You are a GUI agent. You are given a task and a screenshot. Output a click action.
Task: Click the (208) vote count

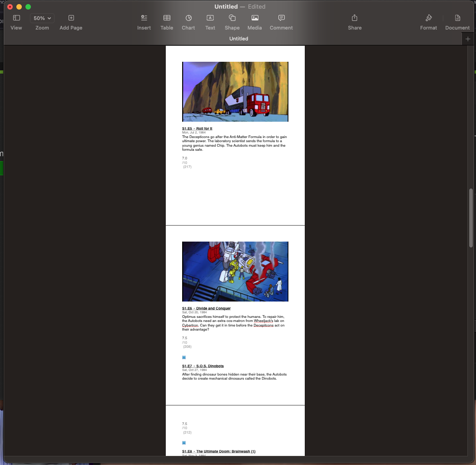pyautogui.click(x=187, y=346)
